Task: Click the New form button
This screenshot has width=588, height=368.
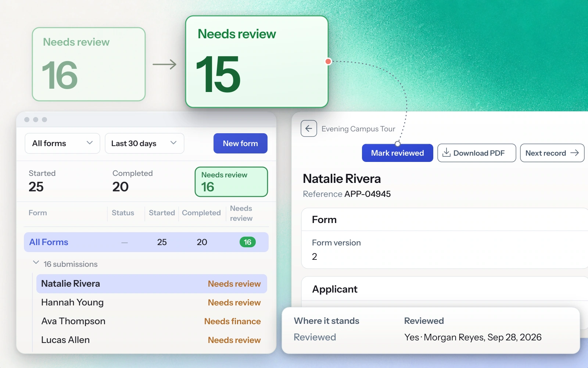Action: click(240, 143)
